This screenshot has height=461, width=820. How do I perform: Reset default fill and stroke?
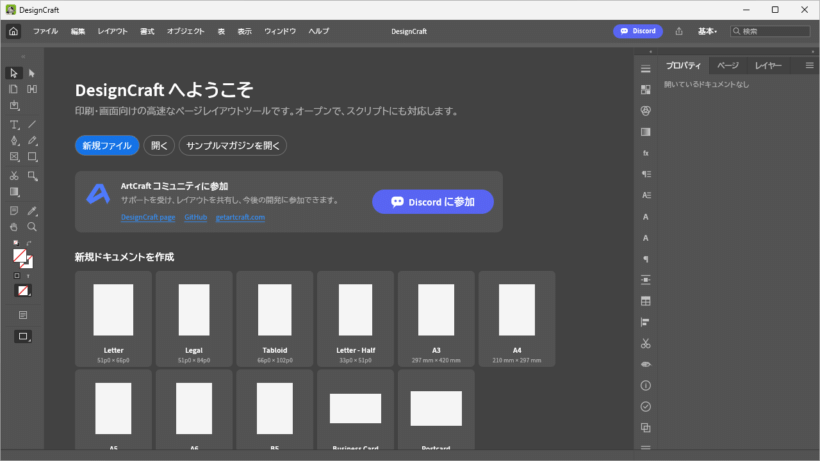16,243
